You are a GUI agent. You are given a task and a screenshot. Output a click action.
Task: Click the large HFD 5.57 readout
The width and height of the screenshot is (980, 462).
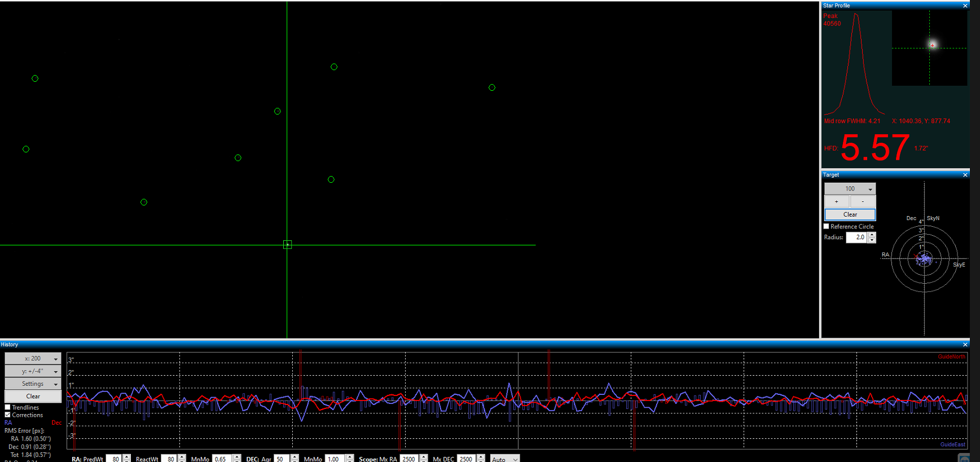click(x=875, y=148)
